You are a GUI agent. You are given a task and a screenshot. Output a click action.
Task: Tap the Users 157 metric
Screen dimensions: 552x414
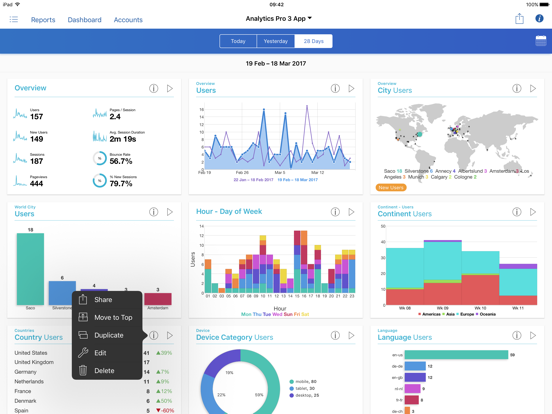29,114
